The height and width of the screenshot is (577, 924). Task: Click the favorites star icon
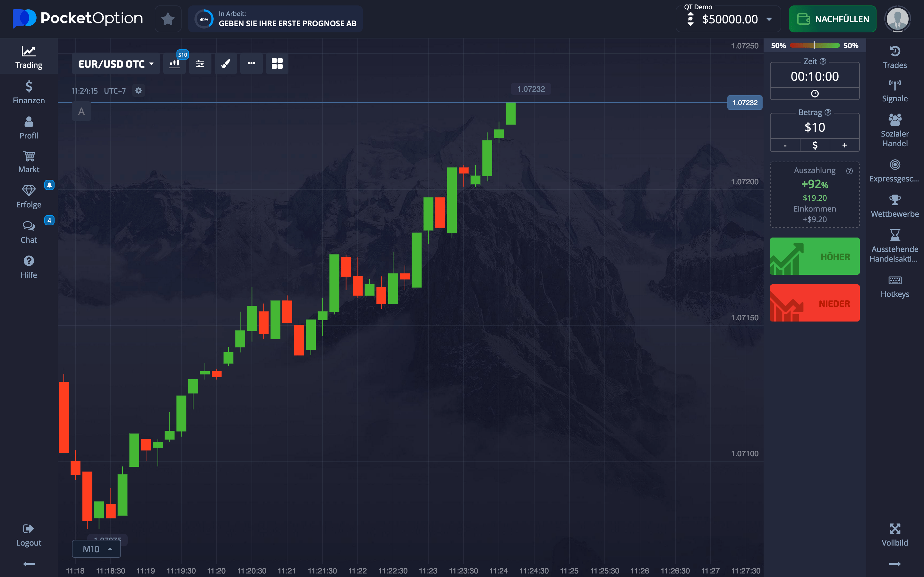168,19
